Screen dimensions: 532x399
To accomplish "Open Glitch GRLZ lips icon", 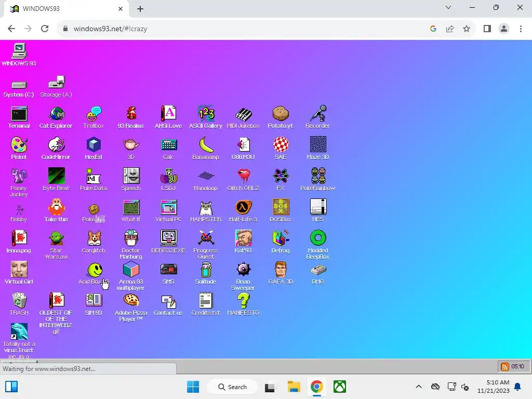I will 243,180.
